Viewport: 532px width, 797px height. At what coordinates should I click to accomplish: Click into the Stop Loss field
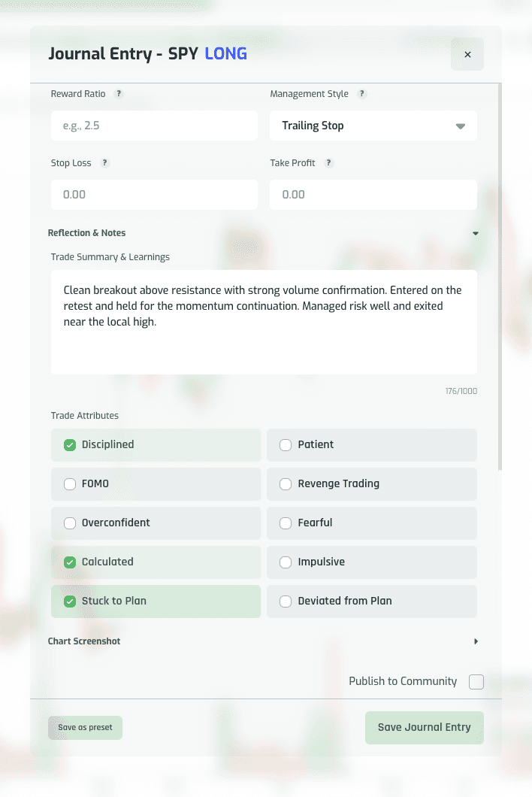(154, 195)
